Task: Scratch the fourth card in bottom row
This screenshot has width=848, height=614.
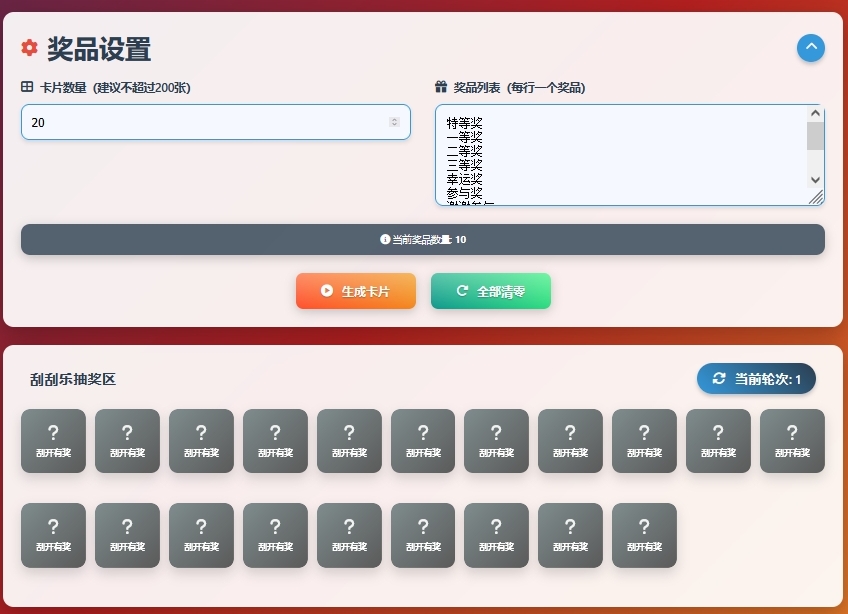Action: [275, 536]
